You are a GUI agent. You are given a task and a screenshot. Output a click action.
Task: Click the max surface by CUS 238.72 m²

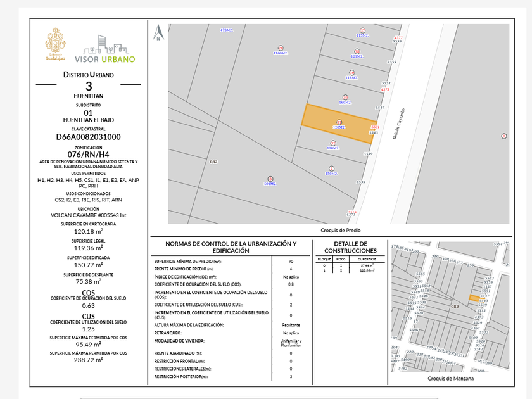pyautogui.click(x=89, y=360)
